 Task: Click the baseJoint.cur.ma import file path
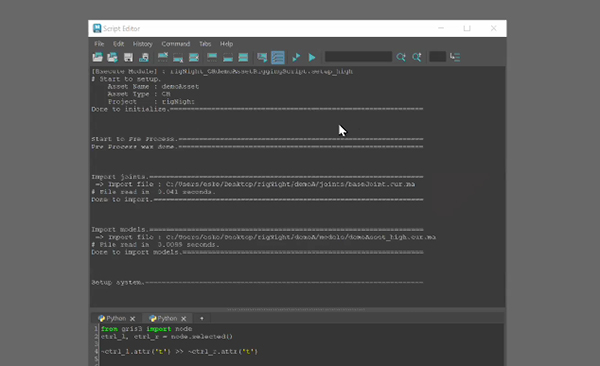[x=290, y=184]
